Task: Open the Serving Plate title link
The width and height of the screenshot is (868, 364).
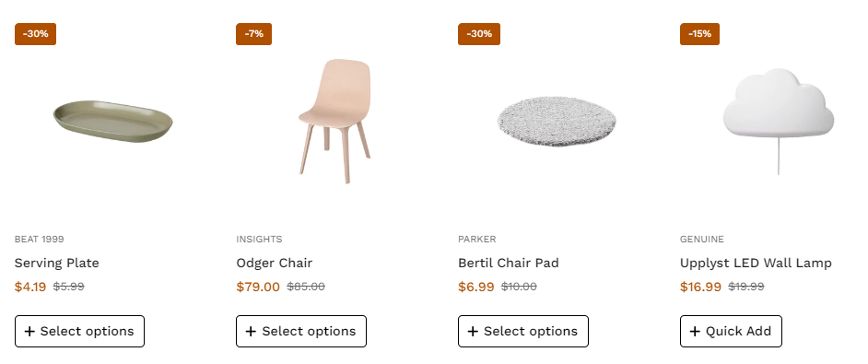Action: click(x=57, y=263)
